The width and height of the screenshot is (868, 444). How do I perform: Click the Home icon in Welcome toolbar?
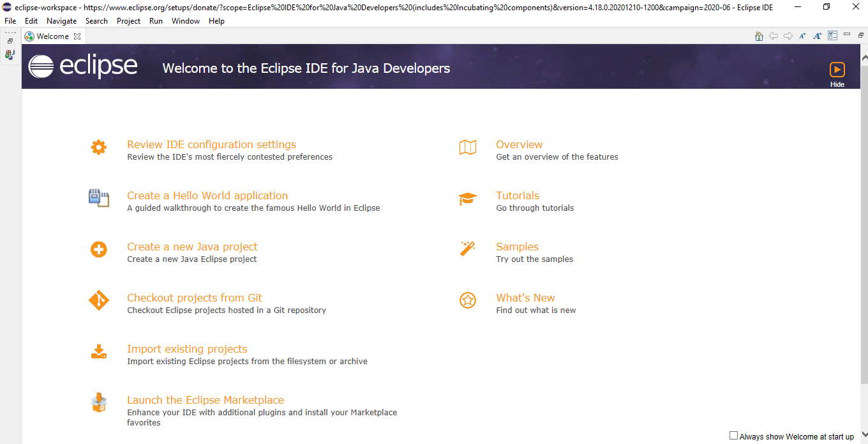click(759, 36)
